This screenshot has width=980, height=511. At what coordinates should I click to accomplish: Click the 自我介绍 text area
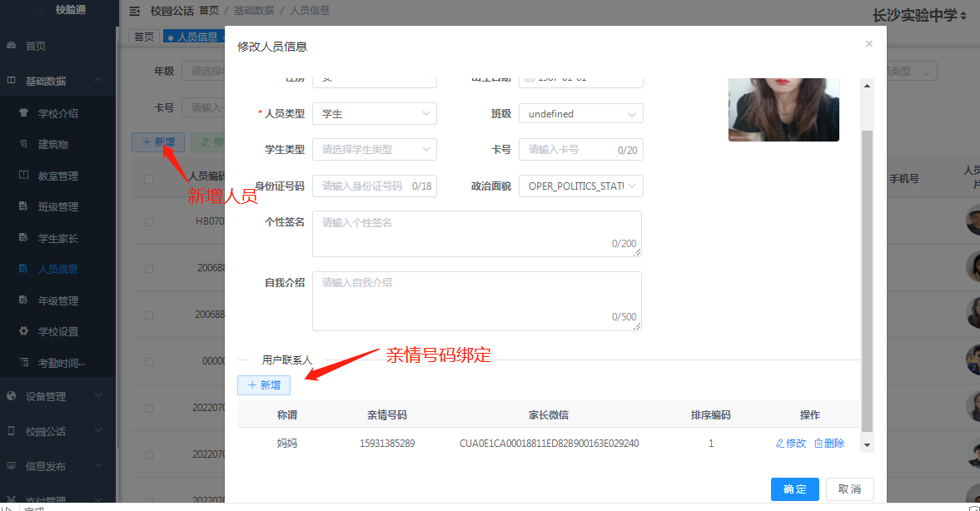point(477,301)
